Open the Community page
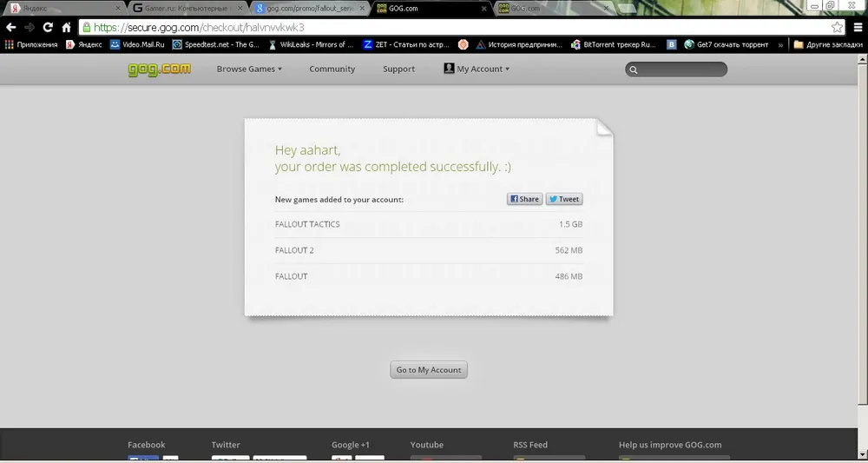This screenshot has width=868, height=463. click(332, 69)
